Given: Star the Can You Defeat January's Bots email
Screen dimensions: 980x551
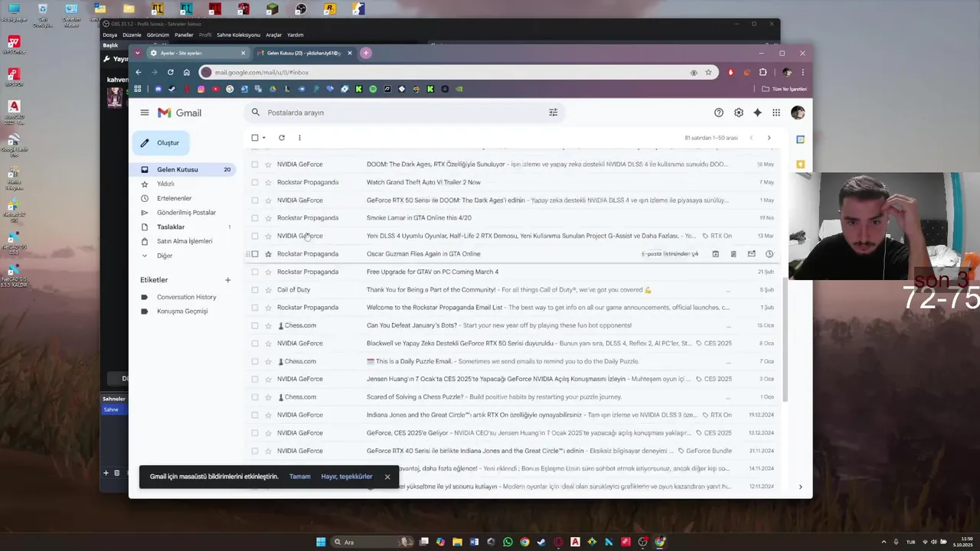Looking at the screenshot, I should click(x=268, y=325).
